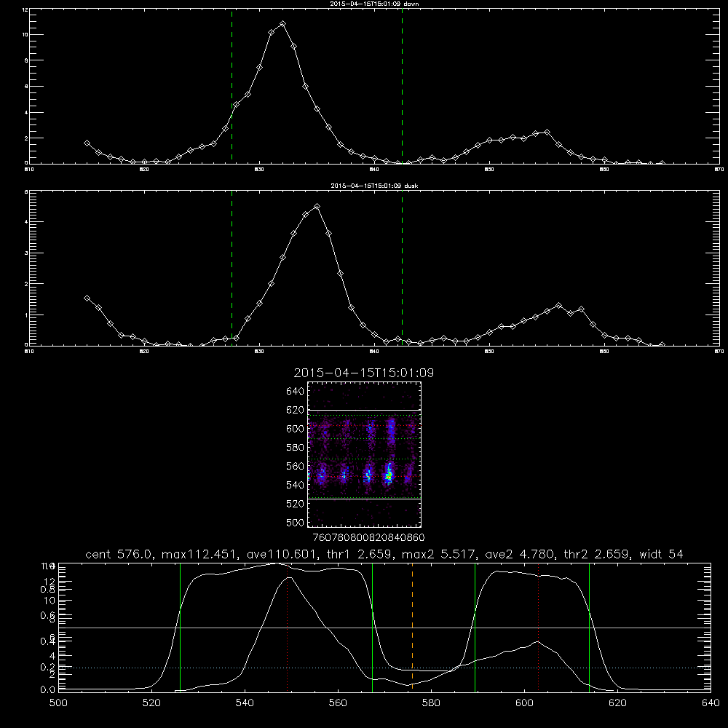Click the solid green line near 589 in bottom plot

(x=475, y=627)
